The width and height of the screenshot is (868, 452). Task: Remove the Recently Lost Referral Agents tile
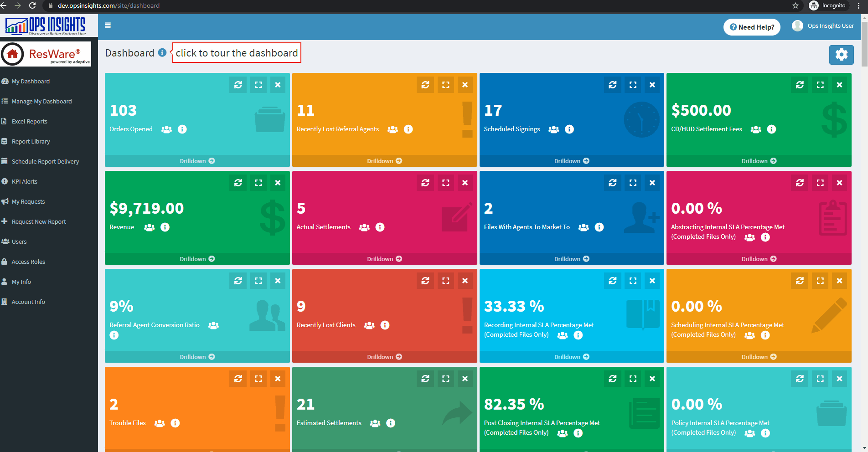click(x=465, y=85)
